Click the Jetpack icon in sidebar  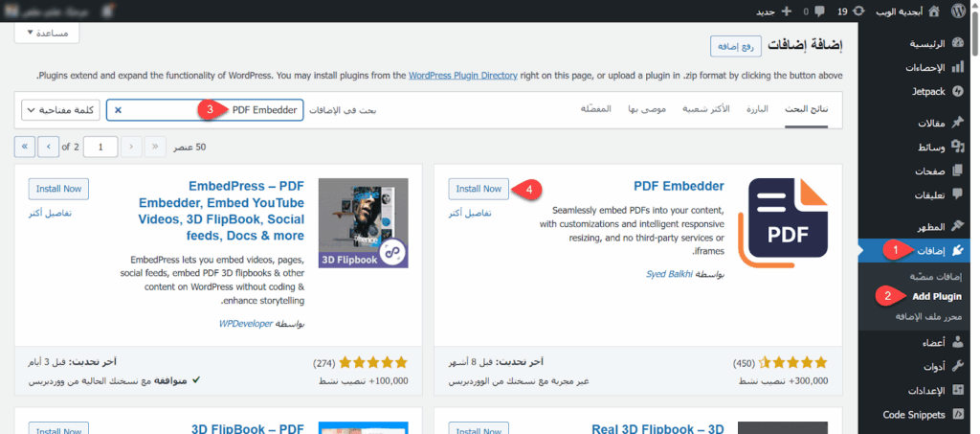(959, 91)
